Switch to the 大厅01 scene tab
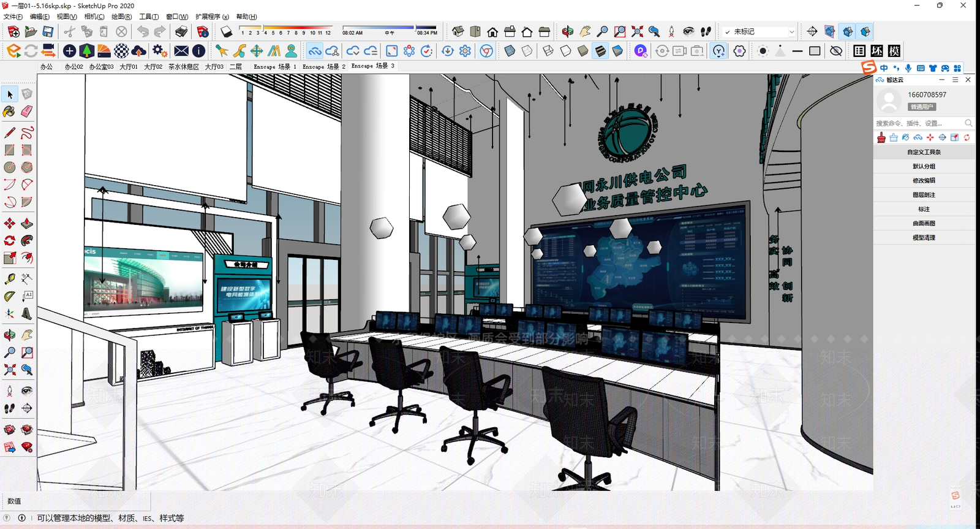This screenshot has width=980, height=529. click(x=129, y=67)
